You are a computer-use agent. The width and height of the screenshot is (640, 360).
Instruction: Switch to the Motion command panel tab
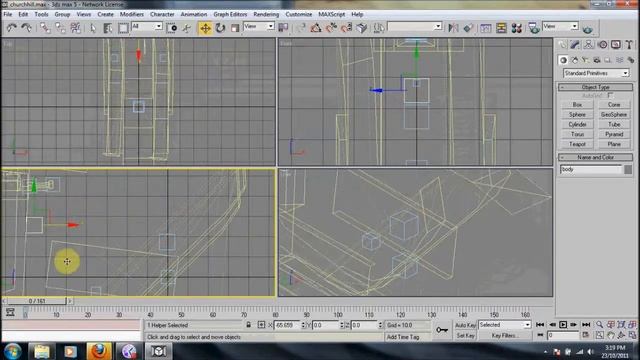[602, 44]
